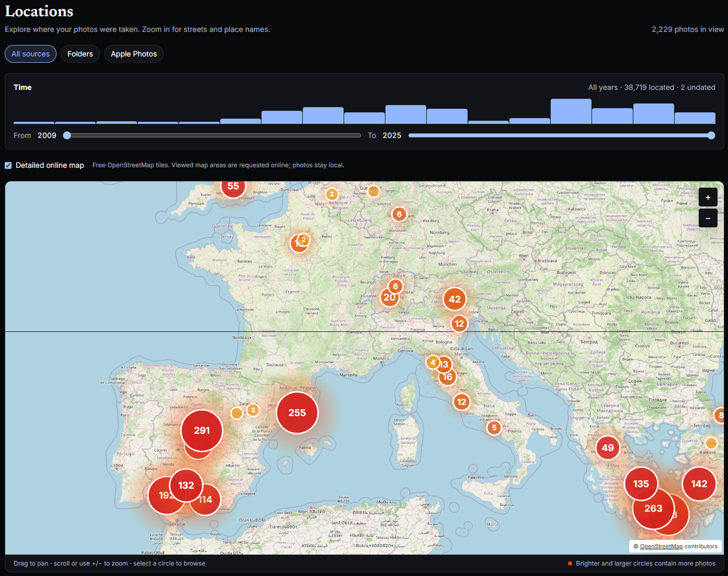This screenshot has width=728, height=576.
Task: Open the 5-photo cluster in southern Italy
Action: 494,428
